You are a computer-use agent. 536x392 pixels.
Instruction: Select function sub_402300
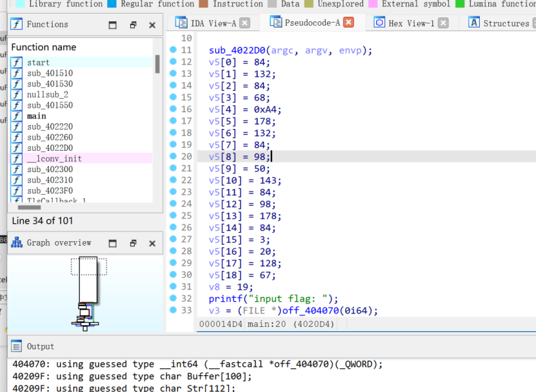[81, 169]
